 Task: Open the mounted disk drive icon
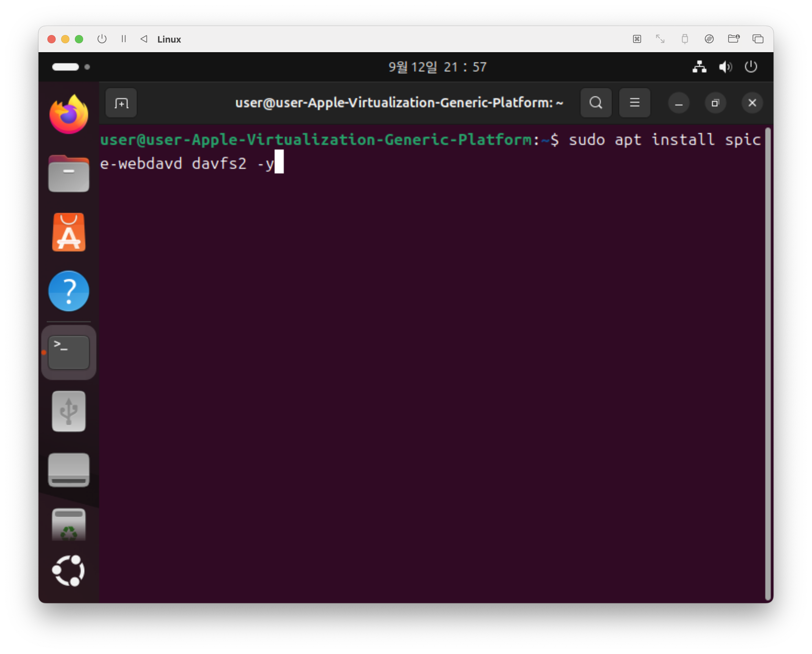[x=69, y=470]
